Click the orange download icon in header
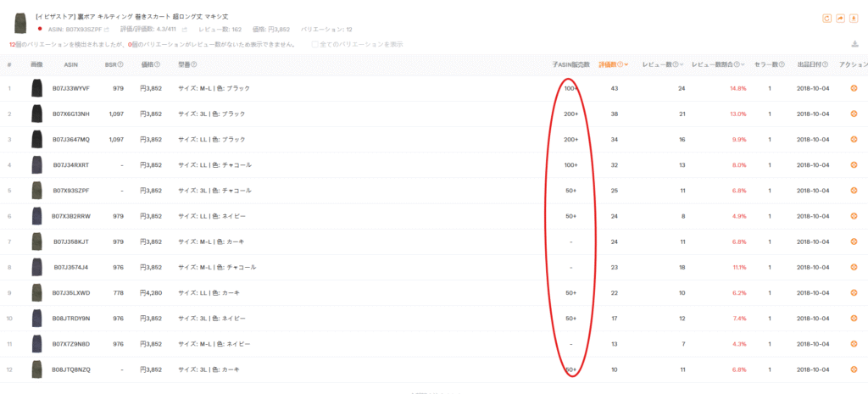The height and width of the screenshot is (394, 868). [853, 18]
